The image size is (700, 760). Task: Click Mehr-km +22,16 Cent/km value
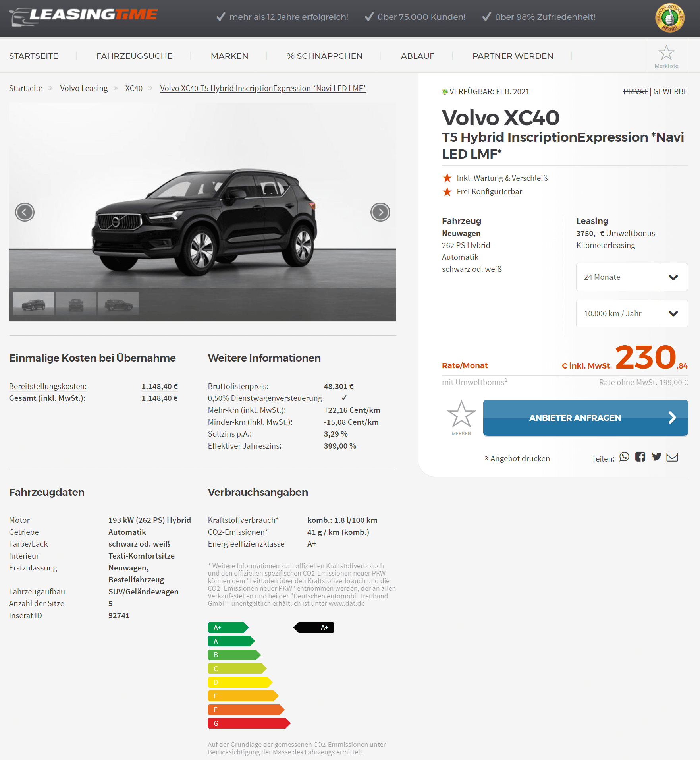[x=352, y=410]
